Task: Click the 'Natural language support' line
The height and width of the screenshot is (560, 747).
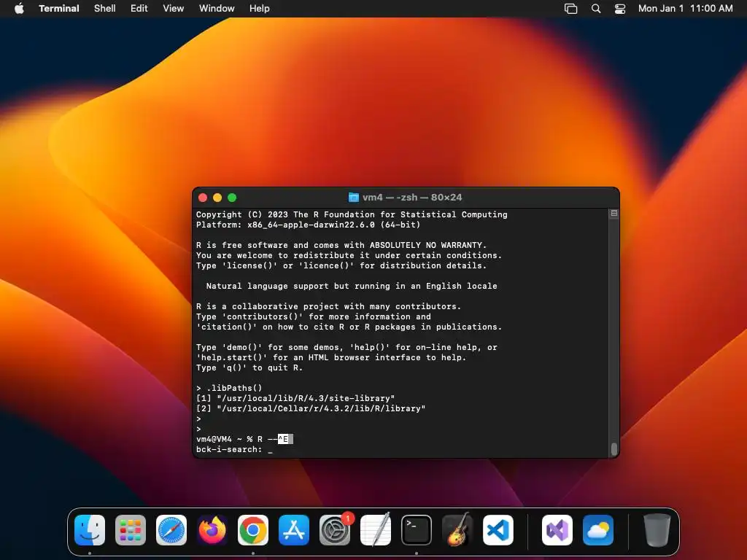Action: 352,286
